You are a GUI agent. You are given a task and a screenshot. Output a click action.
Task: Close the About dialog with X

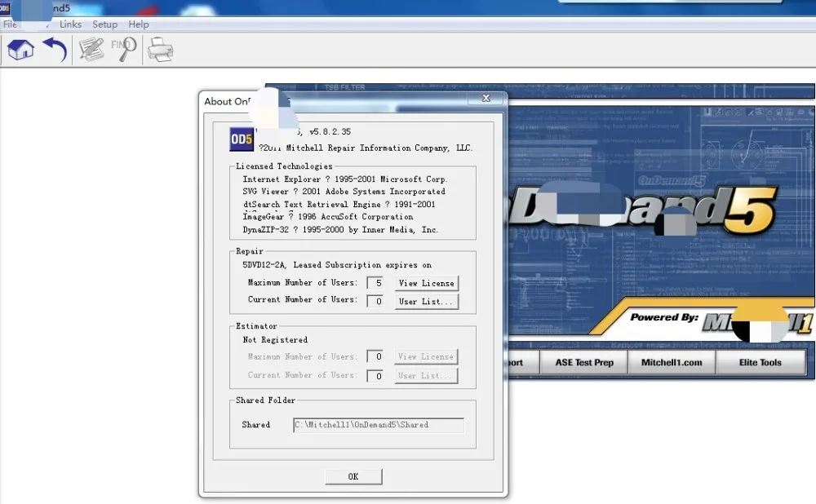[486, 98]
